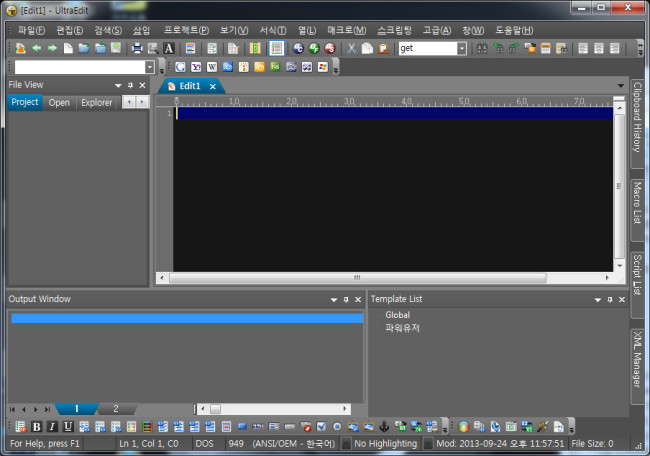The height and width of the screenshot is (456, 650).
Task: Click the editor horizontal scrollbar thumb
Action: (358, 277)
